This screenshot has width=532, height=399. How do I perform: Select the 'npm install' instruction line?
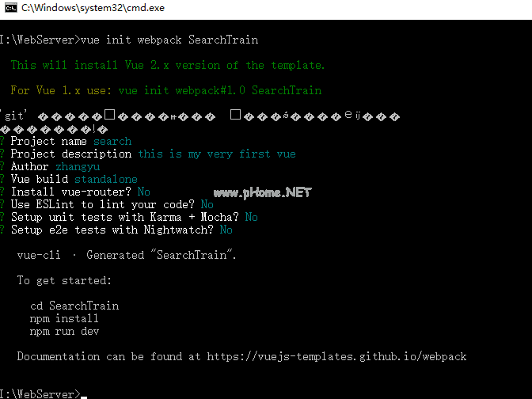64,318
